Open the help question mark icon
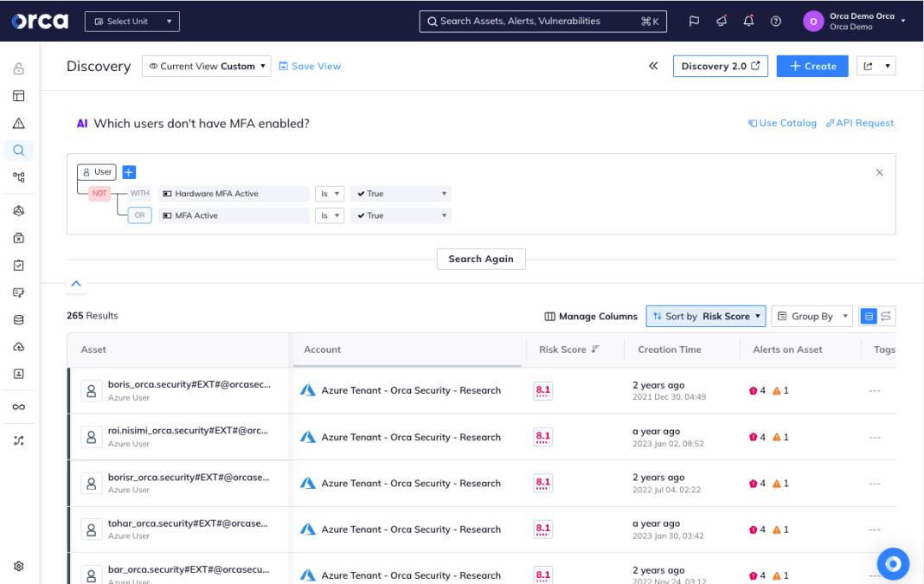Image resolution: width=924 pixels, height=584 pixels. (776, 22)
